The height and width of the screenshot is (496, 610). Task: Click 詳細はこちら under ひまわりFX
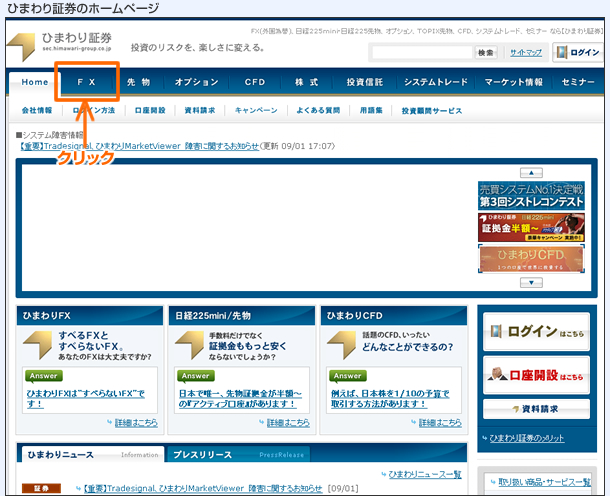(x=136, y=422)
